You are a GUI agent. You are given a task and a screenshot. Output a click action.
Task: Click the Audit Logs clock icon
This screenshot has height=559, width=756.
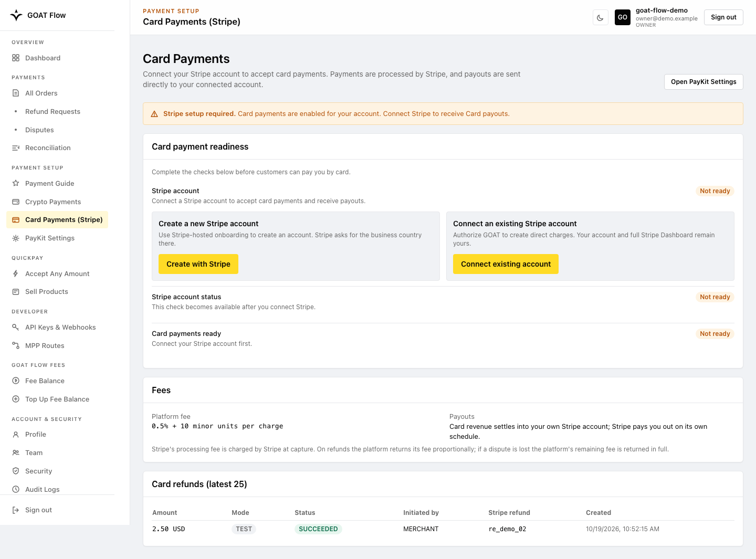pyautogui.click(x=16, y=489)
